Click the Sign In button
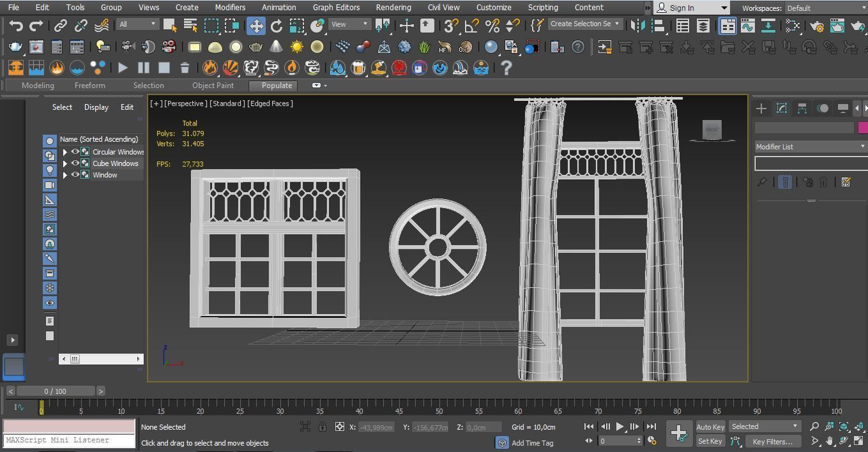The width and height of the screenshot is (868, 452). tap(692, 8)
